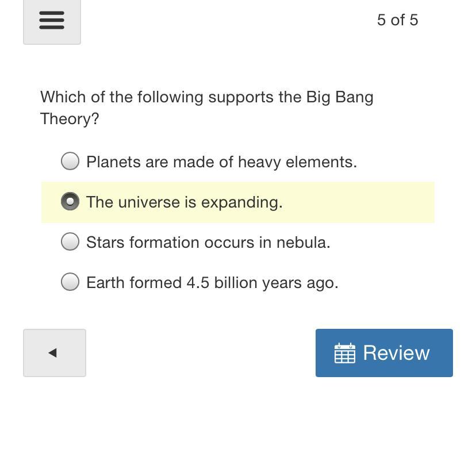Go to the previous question button
The image size is (476, 476).
click(55, 353)
